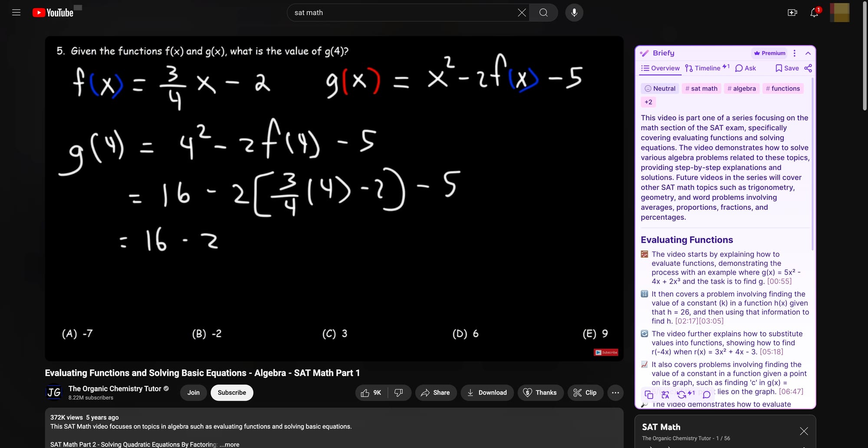Close the SAT Math playlist panel
Viewport: 868px width, 448px height.
coord(804,431)
